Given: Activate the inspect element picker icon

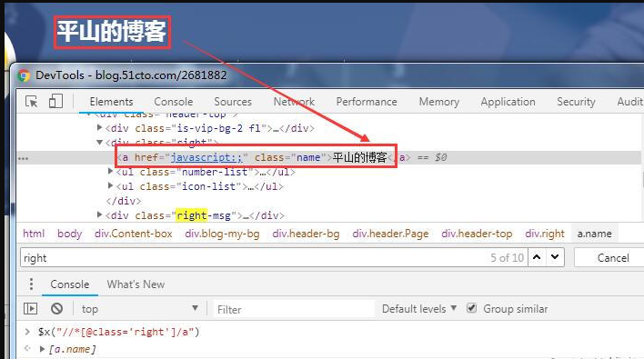Looking at the screenshot, I should click(32, 102).
